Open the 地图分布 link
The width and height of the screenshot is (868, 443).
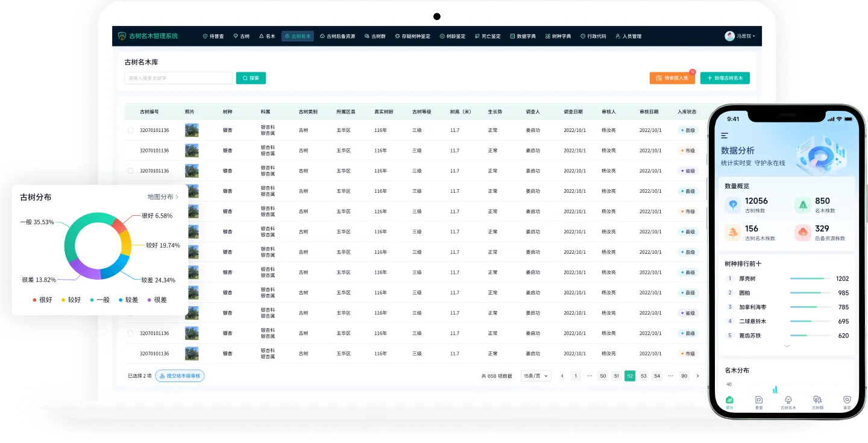(x=163, y=197)
